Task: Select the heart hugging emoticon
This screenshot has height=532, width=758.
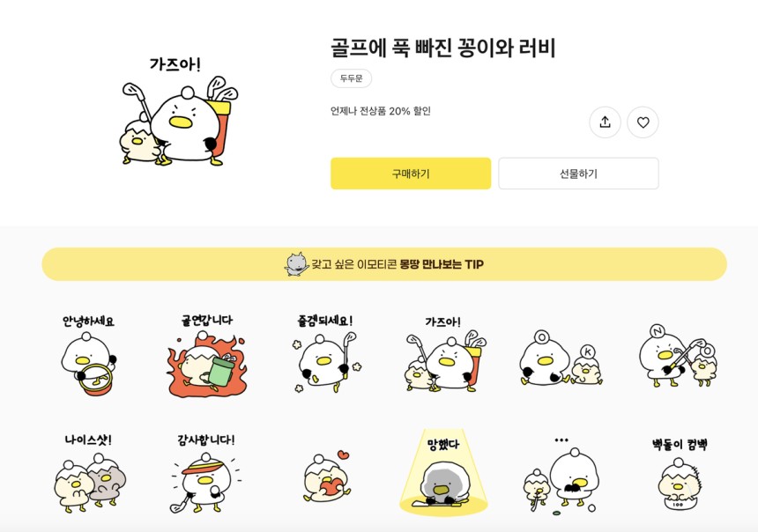Action: (x=326, y=477)
